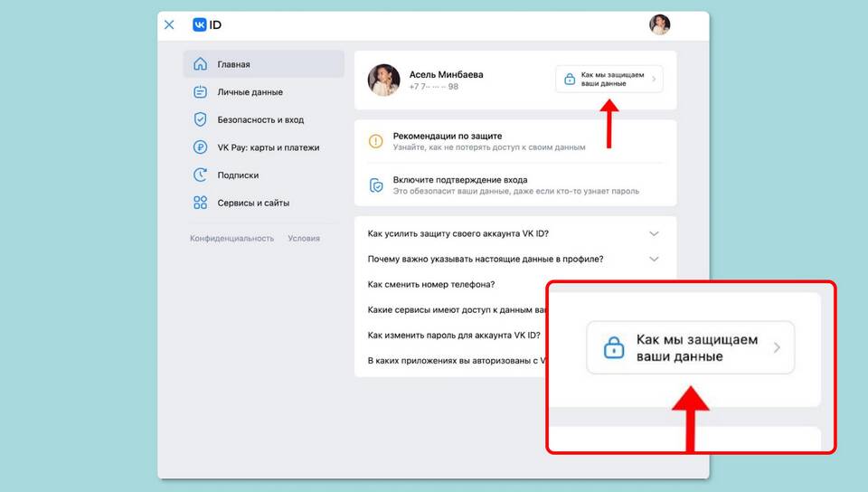868x492 pixels.
Task: Click the Подписки clock icon
Action: coord(200,175)
